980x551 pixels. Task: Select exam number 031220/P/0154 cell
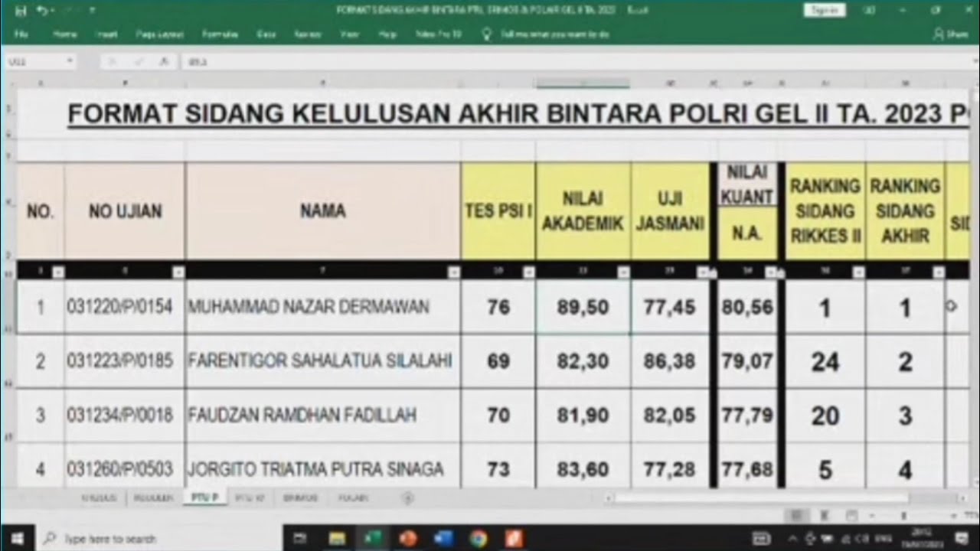[125, 307]
